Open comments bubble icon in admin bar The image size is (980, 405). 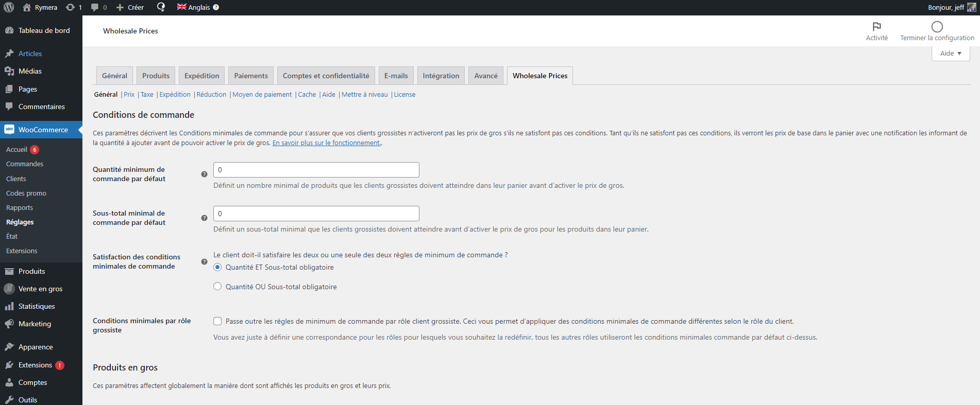pyautogui.click(x=95, y=7)
